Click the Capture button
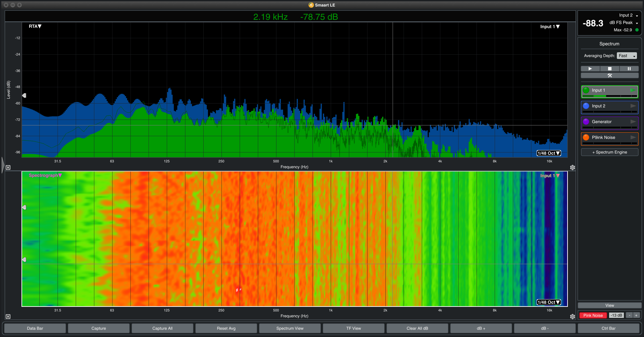 [99, 328]
